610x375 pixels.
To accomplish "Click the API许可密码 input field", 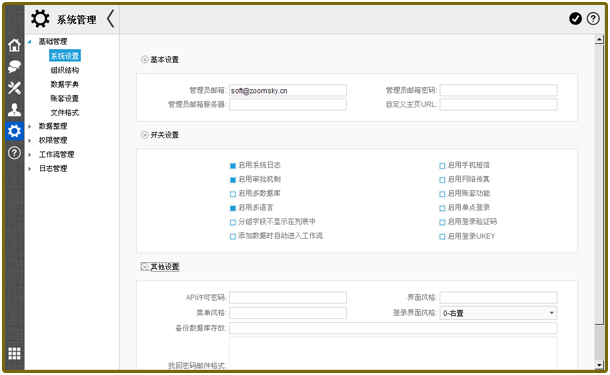I will coord(288,298).
